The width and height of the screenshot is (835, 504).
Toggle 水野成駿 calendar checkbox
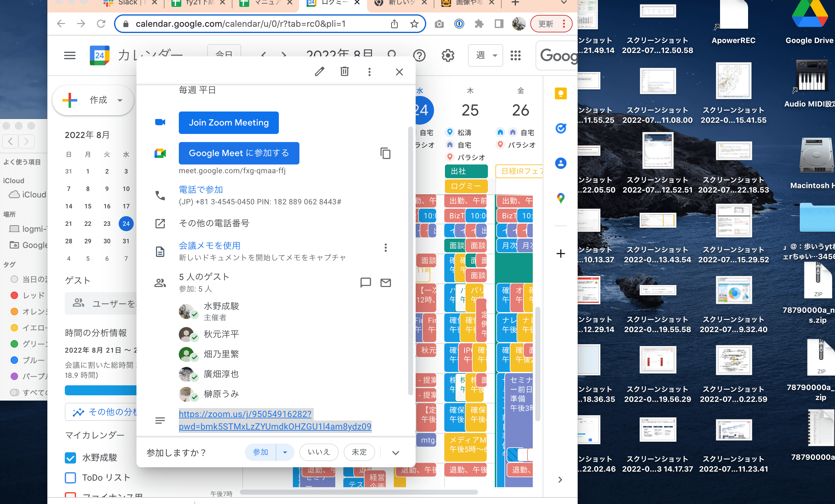click(x=70, y=458)
